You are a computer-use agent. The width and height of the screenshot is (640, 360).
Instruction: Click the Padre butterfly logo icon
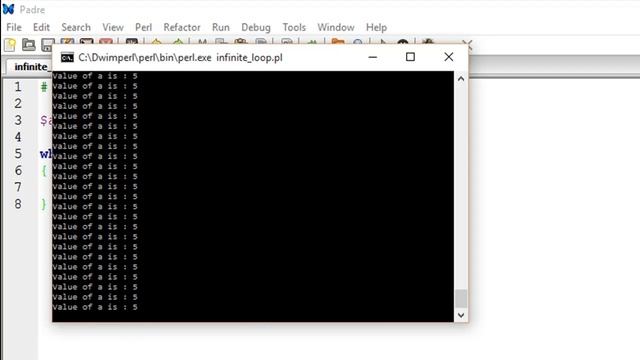point(8,9)
